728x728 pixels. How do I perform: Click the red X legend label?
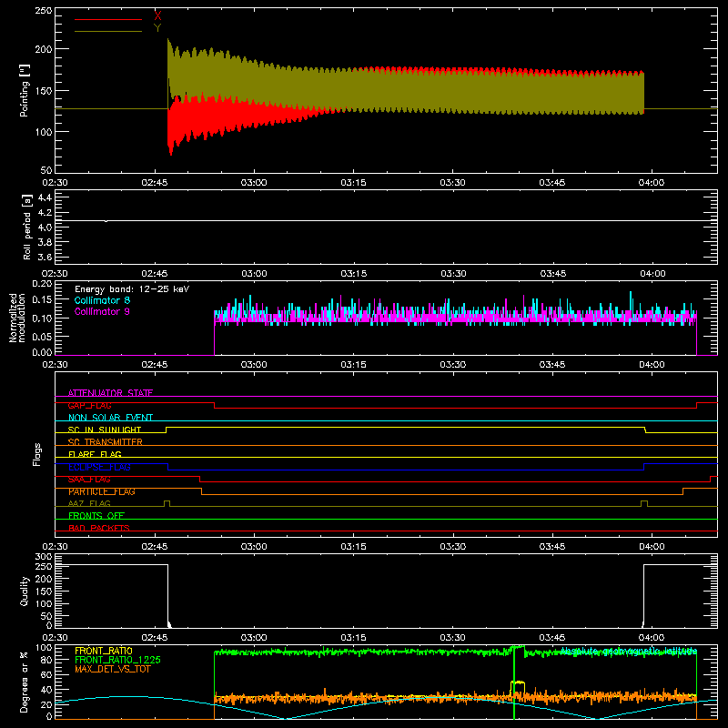click(x=157, y=15)
